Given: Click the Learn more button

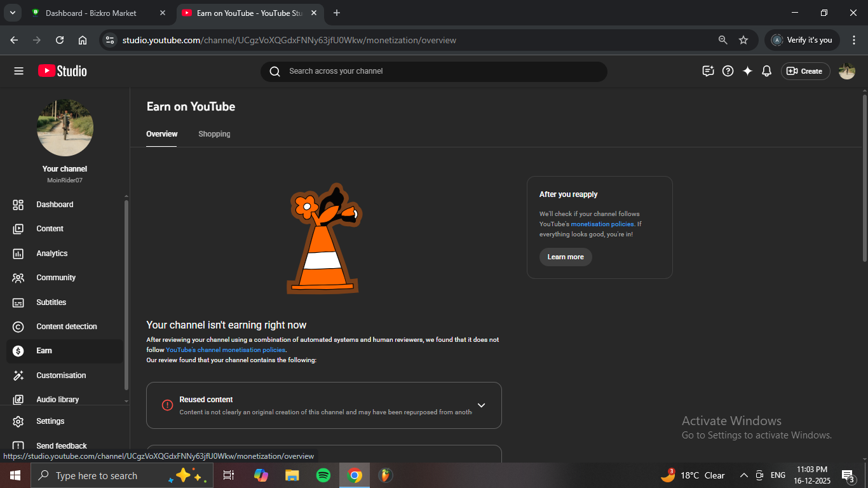Looking at the screenshot, I should pyautogui.click(x=566, y=257).
